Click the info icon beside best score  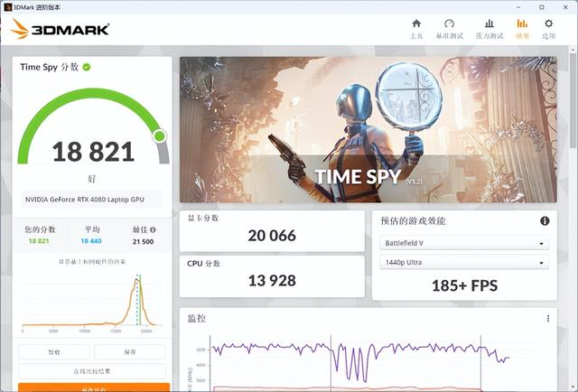click(153, 229)
